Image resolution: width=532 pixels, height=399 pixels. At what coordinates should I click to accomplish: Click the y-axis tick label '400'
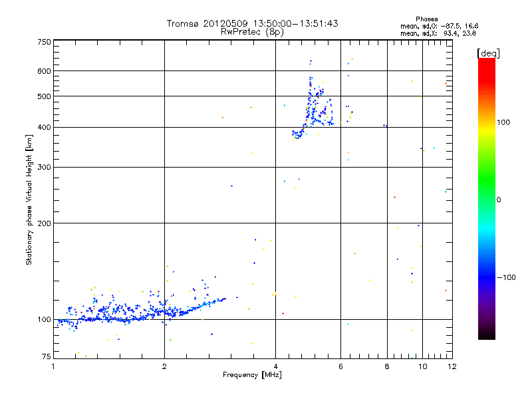[44, 127]
